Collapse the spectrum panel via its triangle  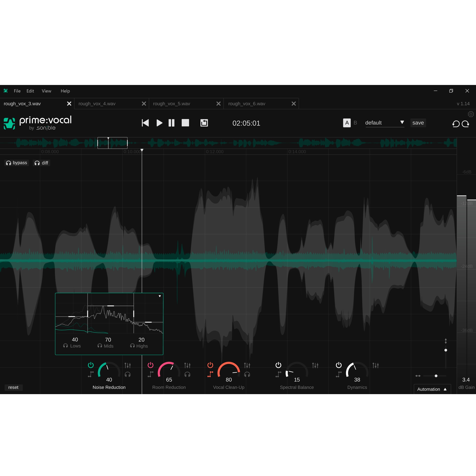point(160,296)
